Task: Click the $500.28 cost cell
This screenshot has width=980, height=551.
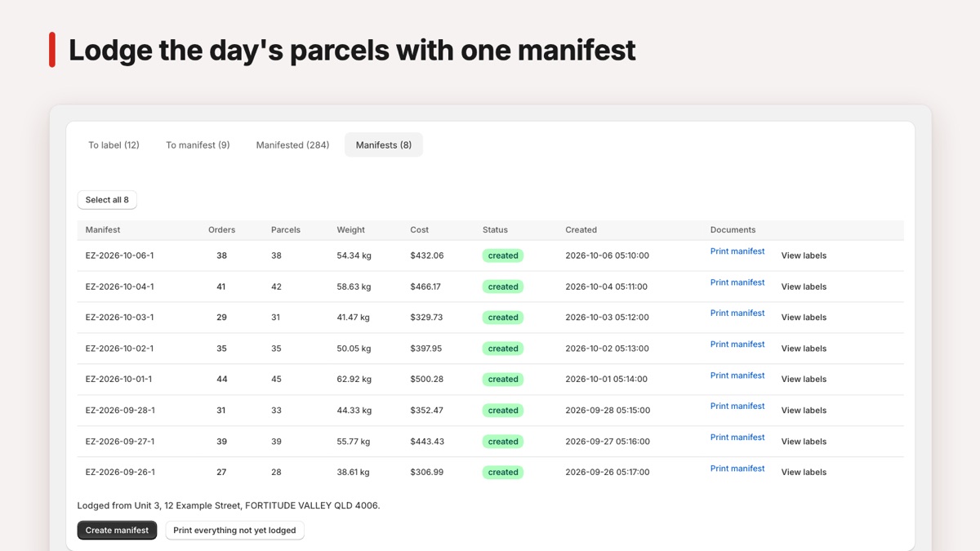Action: (427, 380)
